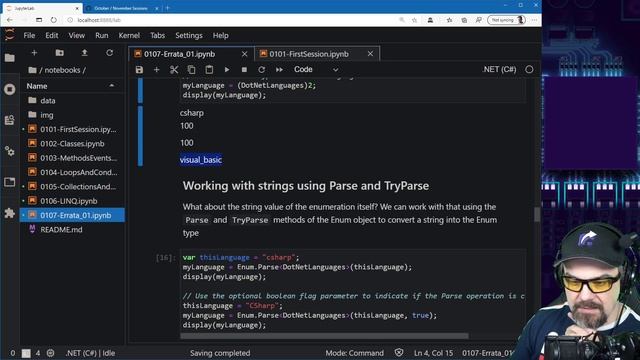Open the Tabs menu
Screen dimensions: 640x360
pos(158,36)
